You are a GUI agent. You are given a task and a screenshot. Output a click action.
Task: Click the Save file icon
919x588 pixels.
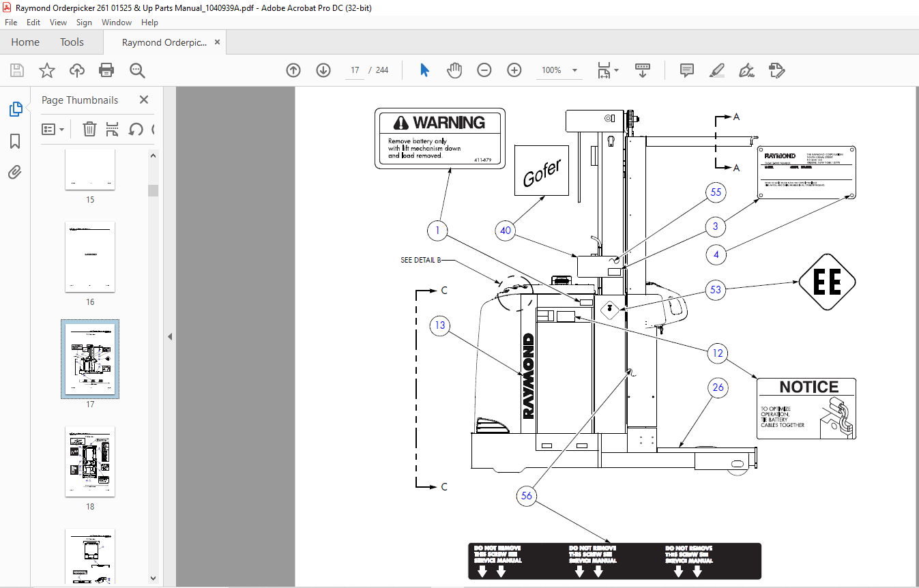click(17, 70)
